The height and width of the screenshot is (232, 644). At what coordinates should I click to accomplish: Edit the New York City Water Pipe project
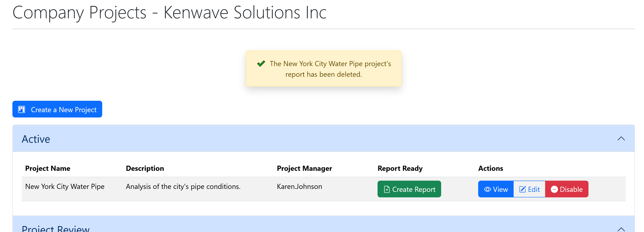pyautogui.click(x=529, y=189)
